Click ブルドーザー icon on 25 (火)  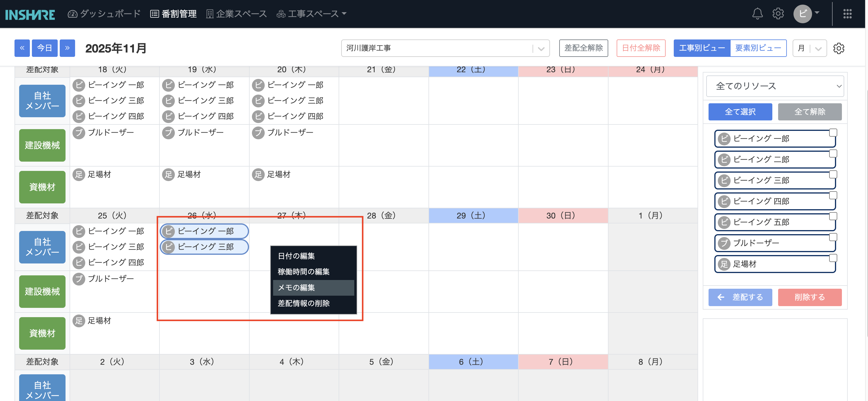pyautogui.click(x=79, y=279)
